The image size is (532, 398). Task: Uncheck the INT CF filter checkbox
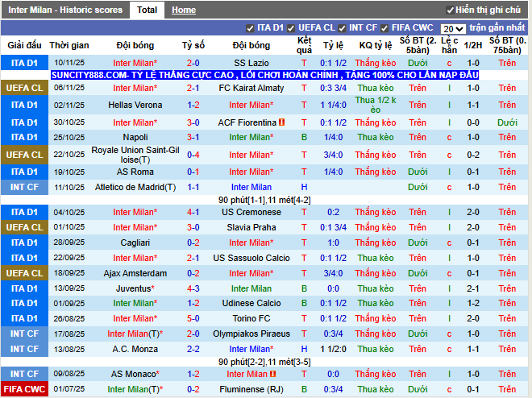342,28
